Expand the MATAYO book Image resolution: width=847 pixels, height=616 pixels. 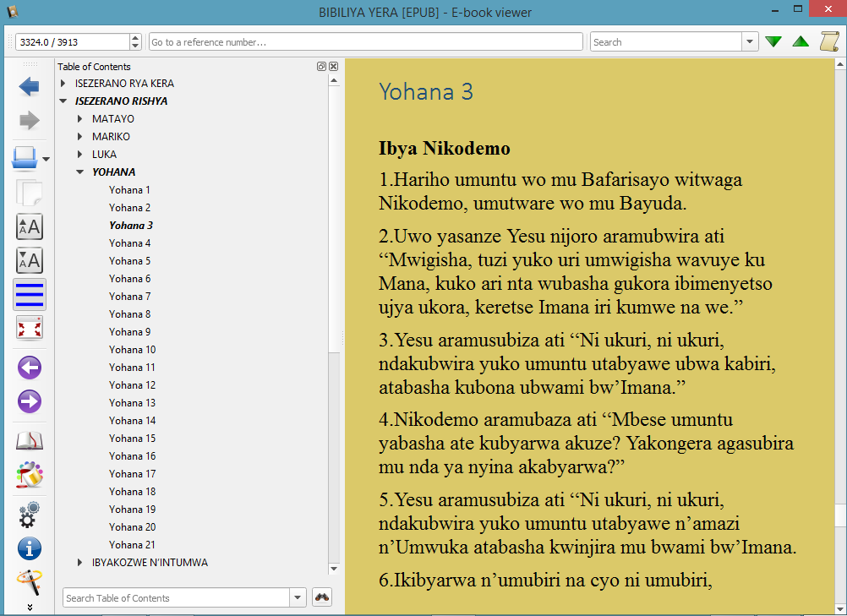pos(80,119)
